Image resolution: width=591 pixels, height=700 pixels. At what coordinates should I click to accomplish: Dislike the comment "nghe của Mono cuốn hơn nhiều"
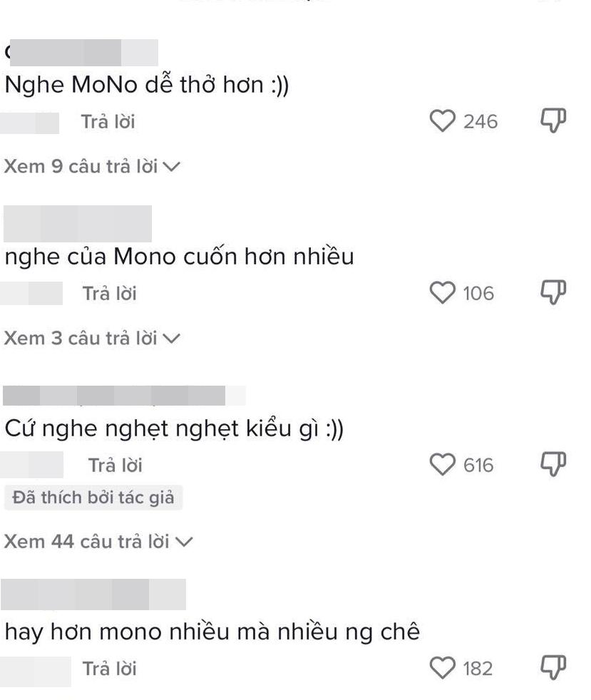pyautogui.click(x=554, y=292)
